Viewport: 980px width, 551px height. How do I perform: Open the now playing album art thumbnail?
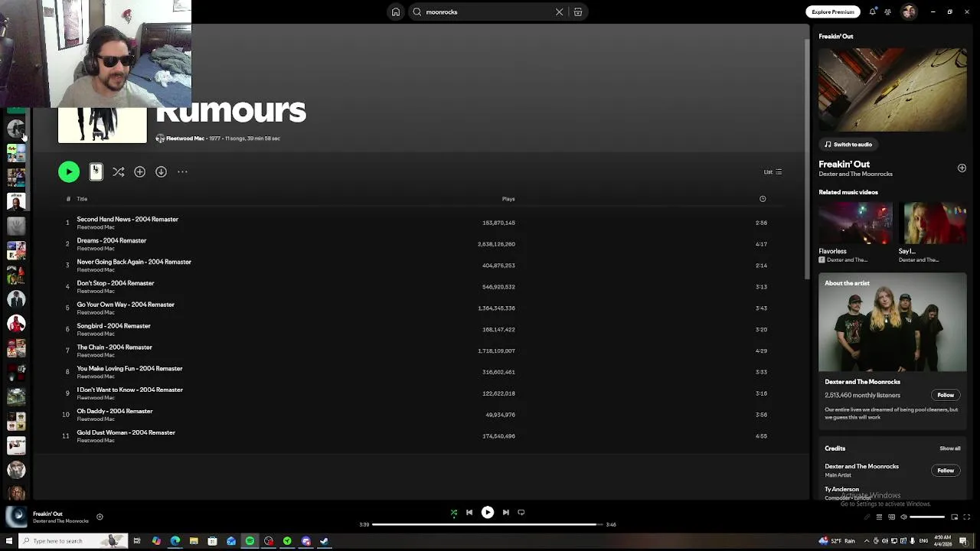[17, 517]
